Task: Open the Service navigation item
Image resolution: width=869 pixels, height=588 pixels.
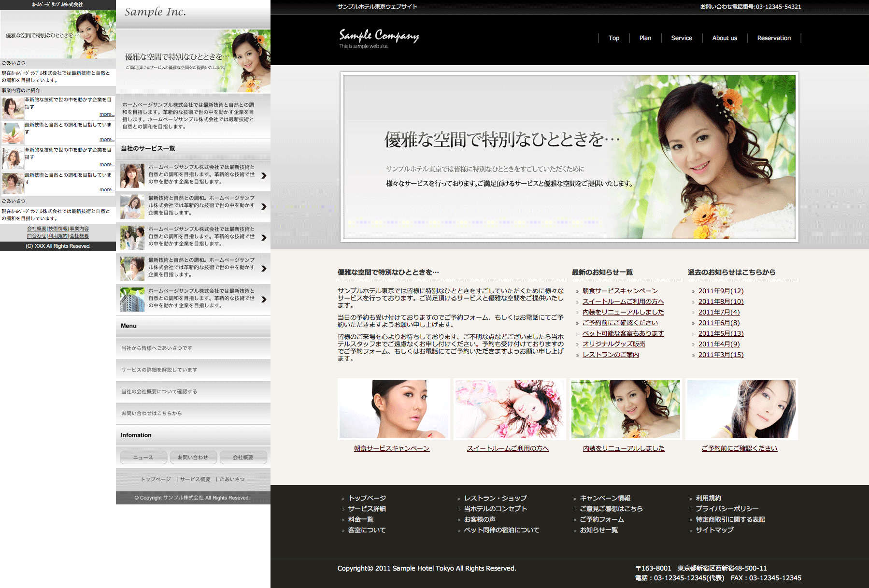Action: (x=681, y=38)
